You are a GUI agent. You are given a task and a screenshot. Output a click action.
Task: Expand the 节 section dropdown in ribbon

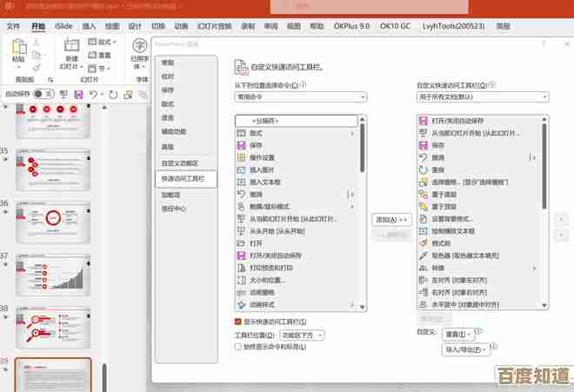[99, 68]
